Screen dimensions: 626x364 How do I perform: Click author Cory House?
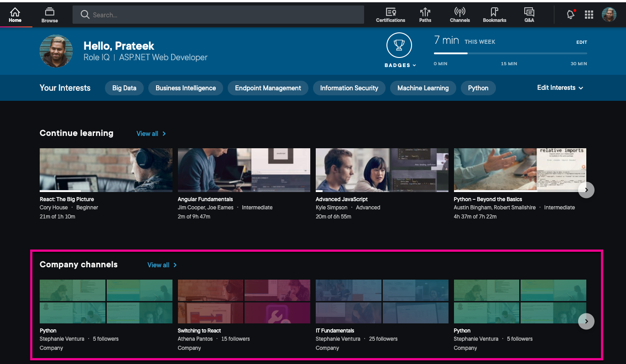pyautogui.click(x=54, y=208)
